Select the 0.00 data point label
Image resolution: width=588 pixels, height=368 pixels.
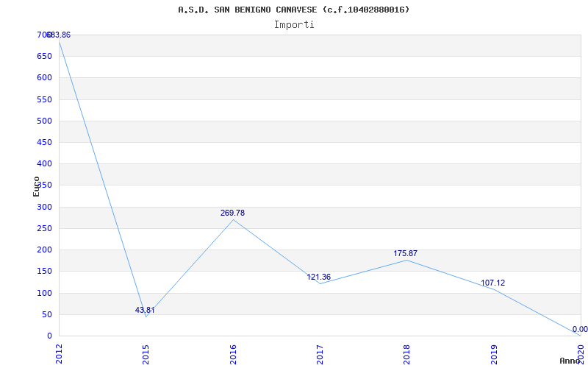point(580,329)
